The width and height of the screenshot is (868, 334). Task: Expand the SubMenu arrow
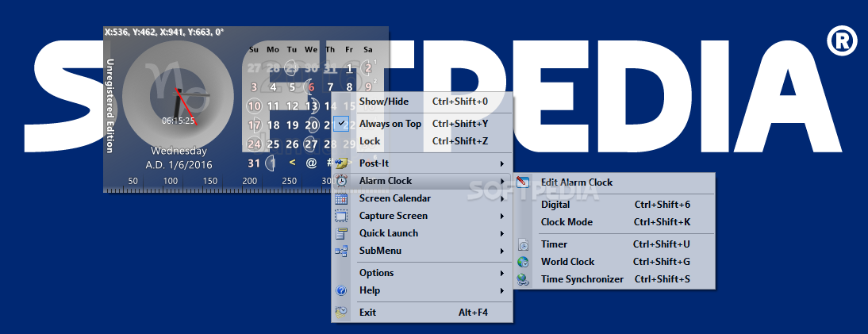click(x=502, y=251)
